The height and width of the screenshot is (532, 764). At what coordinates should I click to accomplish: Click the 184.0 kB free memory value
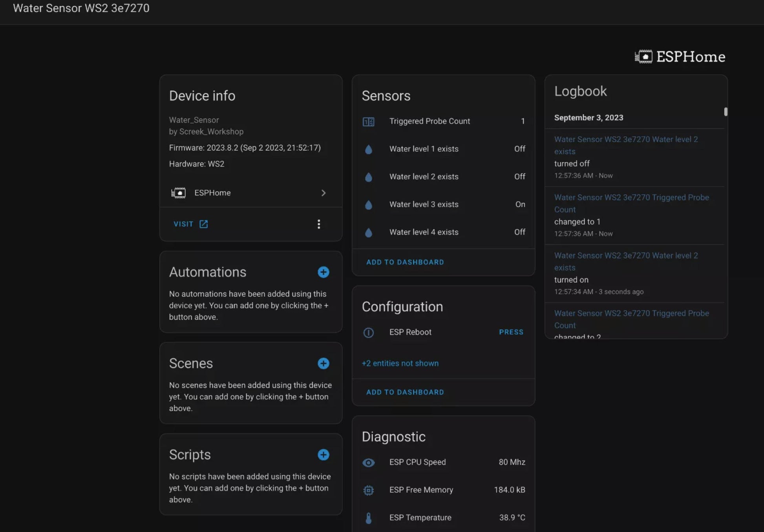[x=510, y=490]
